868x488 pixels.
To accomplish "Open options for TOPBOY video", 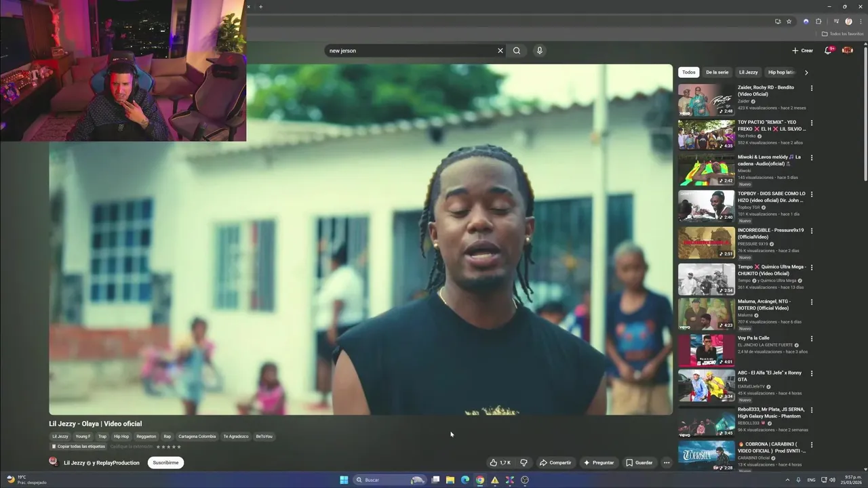I will pyautogui.click(x=812, y=195).
